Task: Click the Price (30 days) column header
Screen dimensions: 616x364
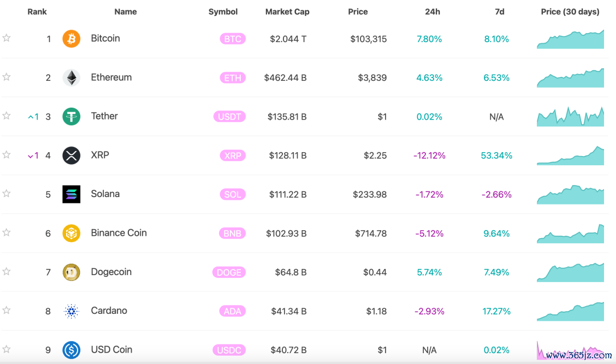Action: (x=570, y=12)
